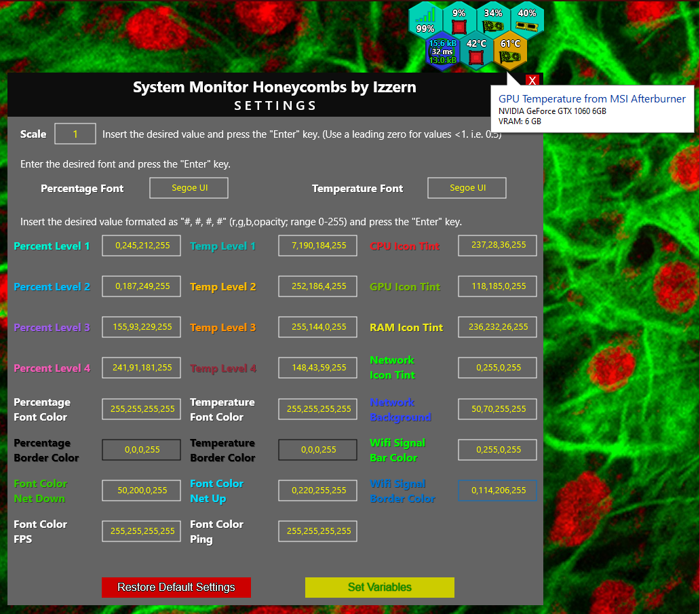Click the RAM usage 40% hexagon
The image size is (700, 614).
pos(527,20)
